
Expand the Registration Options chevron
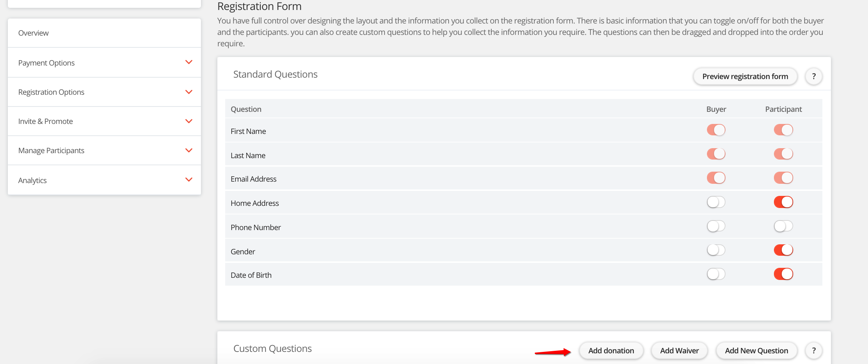189,92
